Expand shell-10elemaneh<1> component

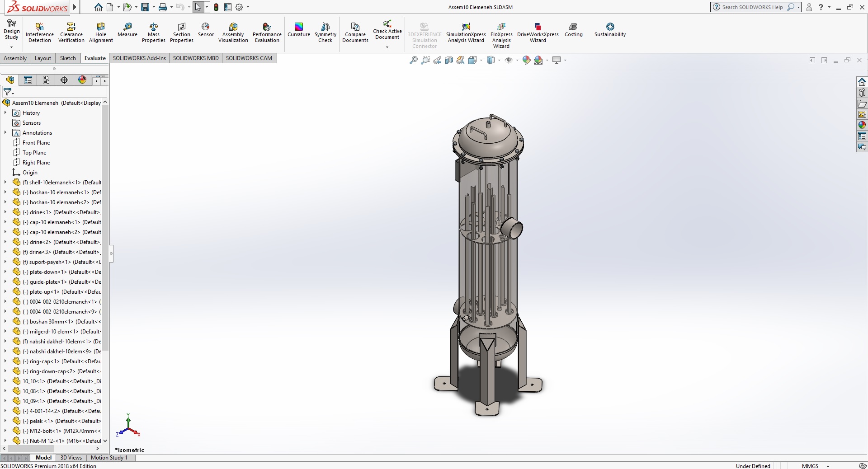coord(5,182)
